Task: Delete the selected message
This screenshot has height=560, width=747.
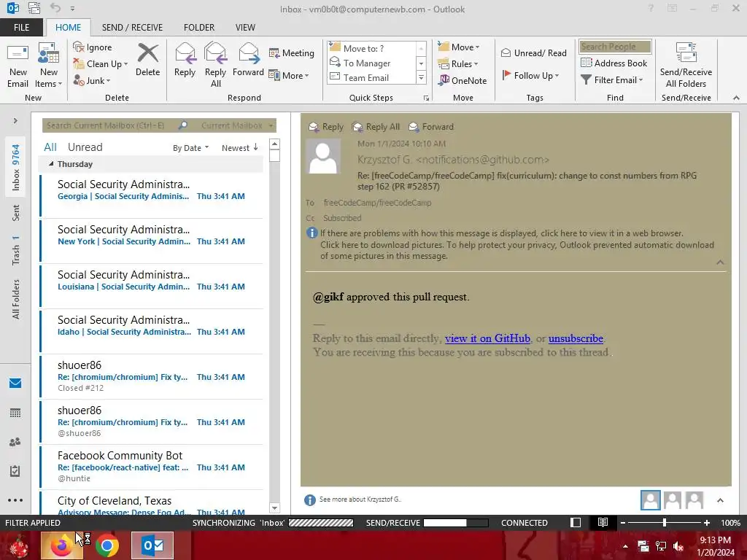Action: [147, 60]
